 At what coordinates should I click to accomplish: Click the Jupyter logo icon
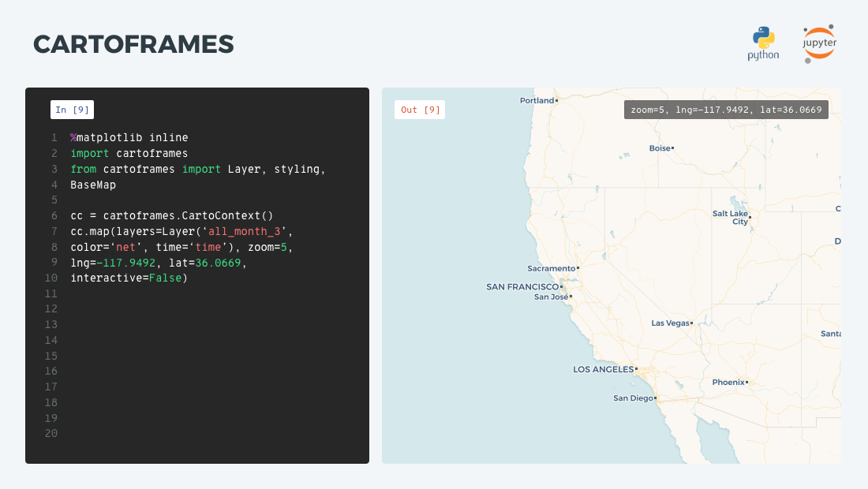[819, 44]
